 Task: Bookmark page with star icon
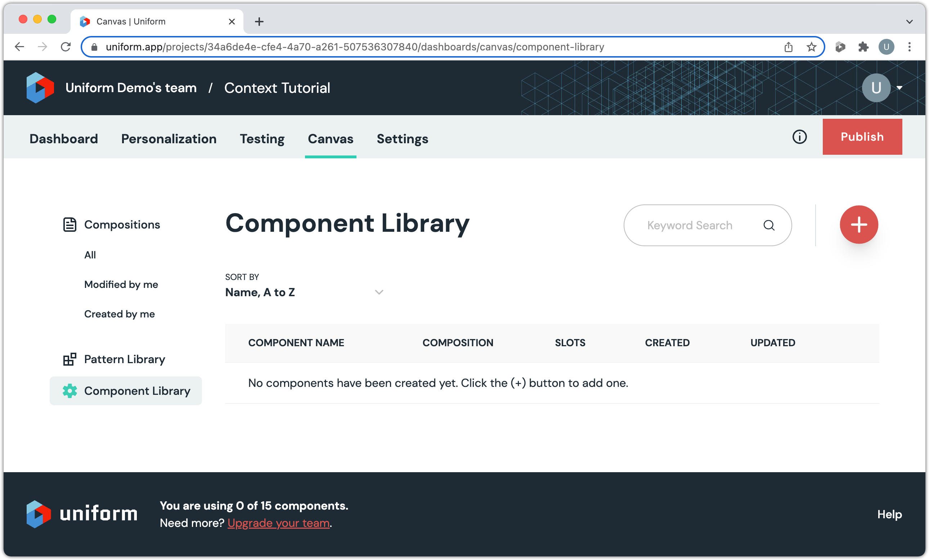811,47
